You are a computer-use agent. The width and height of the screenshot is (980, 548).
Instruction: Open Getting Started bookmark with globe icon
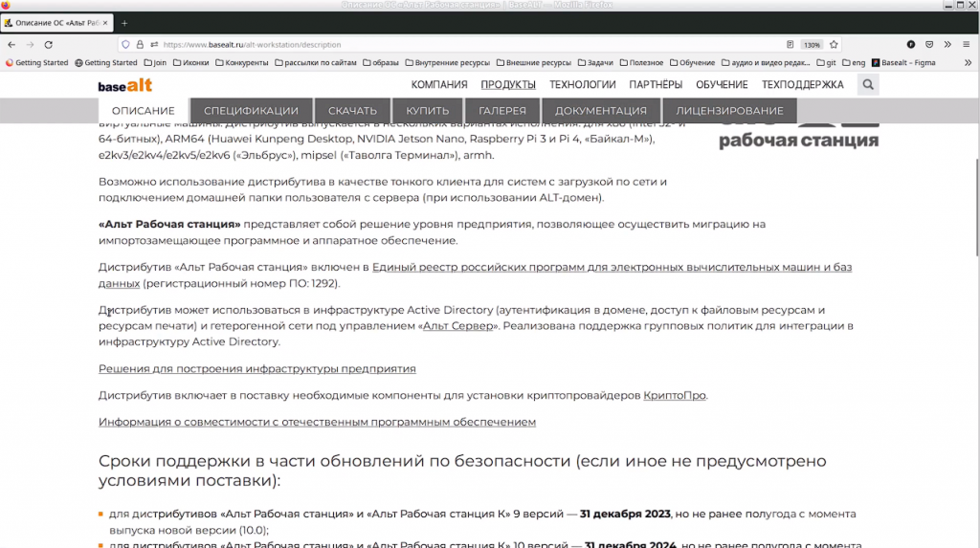point(105,62)
